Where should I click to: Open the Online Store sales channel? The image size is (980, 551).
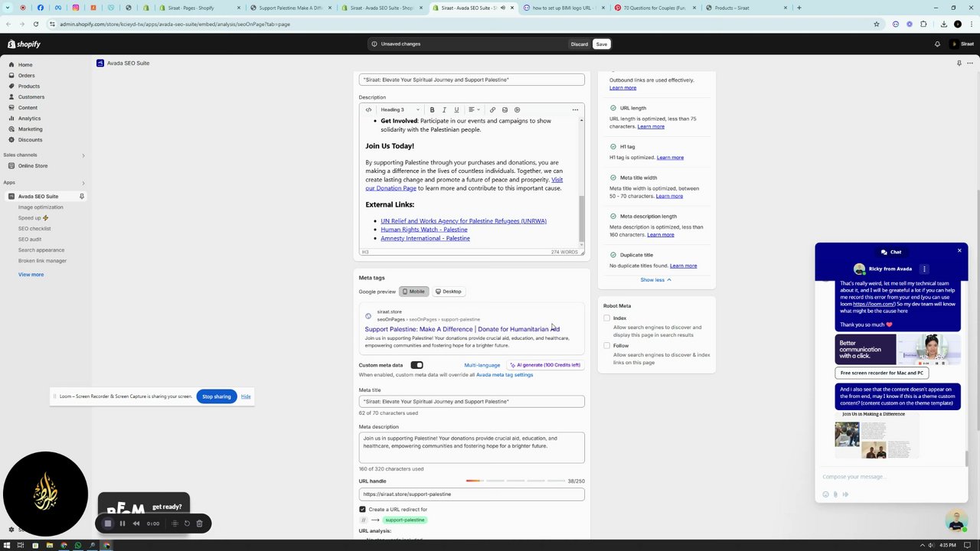point(33,166)
